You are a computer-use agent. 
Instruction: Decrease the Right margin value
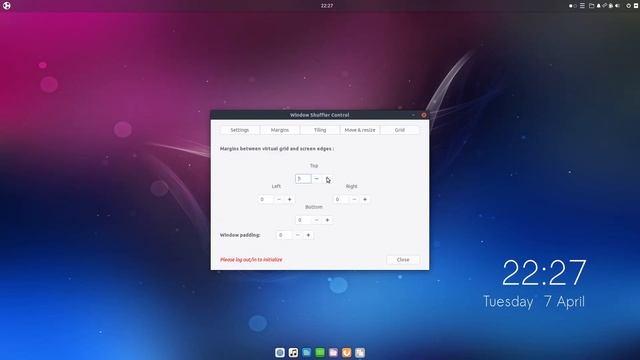point(354,199)
